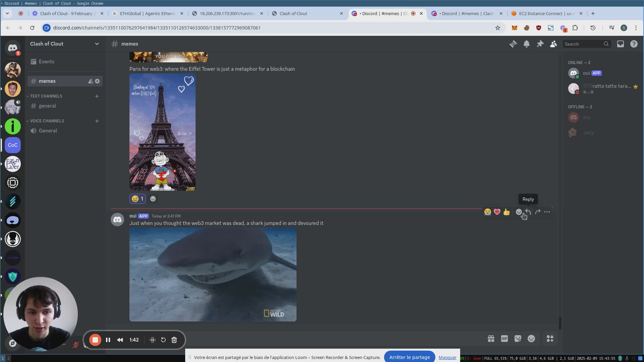Click Arrêter le partage button

410,357
